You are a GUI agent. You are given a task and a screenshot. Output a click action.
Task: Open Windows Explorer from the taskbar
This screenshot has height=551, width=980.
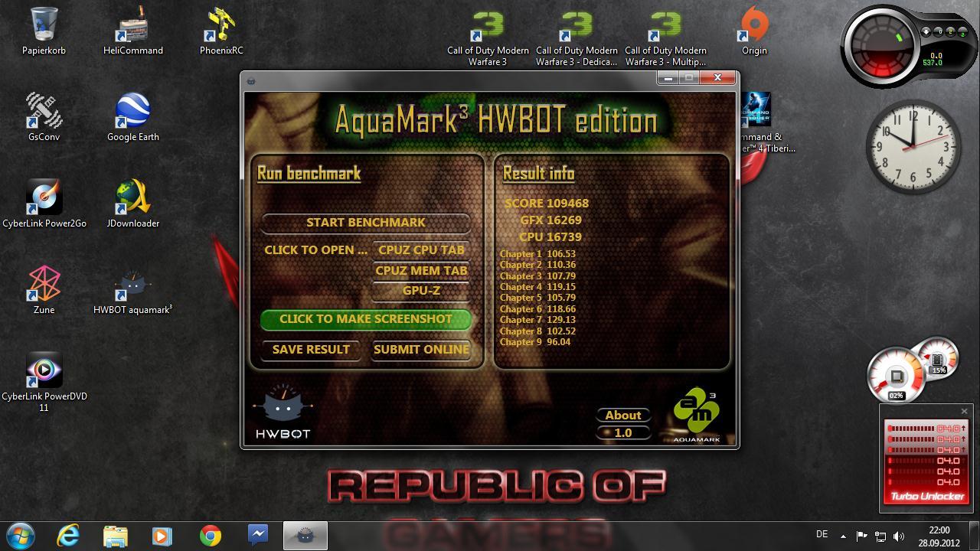(x=116, y=536)
